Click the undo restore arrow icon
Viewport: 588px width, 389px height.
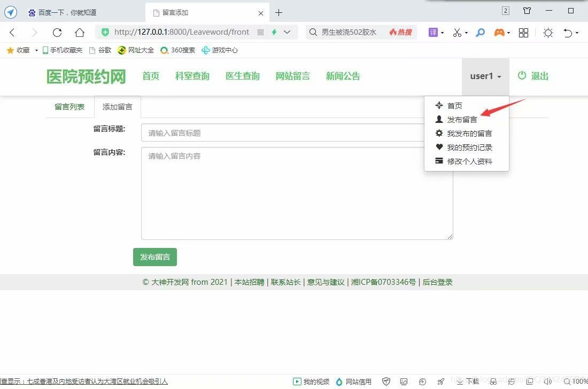click(568, 33)
